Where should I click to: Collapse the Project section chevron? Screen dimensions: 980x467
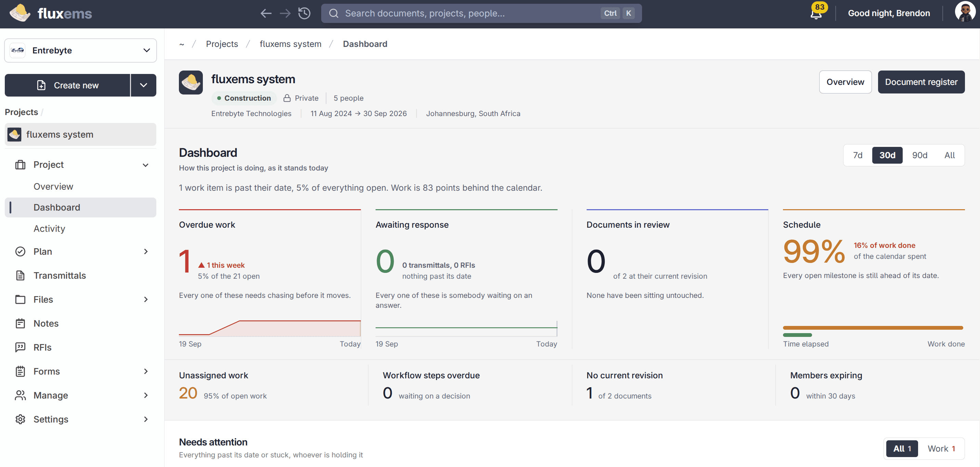click(145, 165)
